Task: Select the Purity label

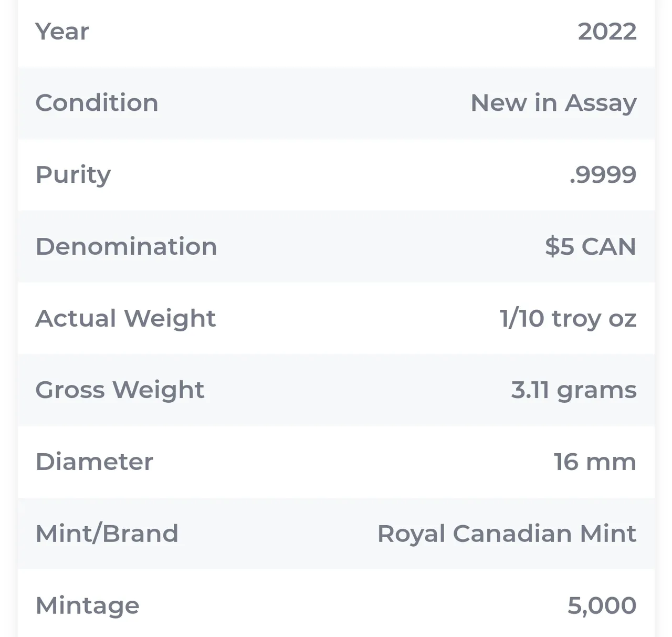Action: click(x=73, y=175)
